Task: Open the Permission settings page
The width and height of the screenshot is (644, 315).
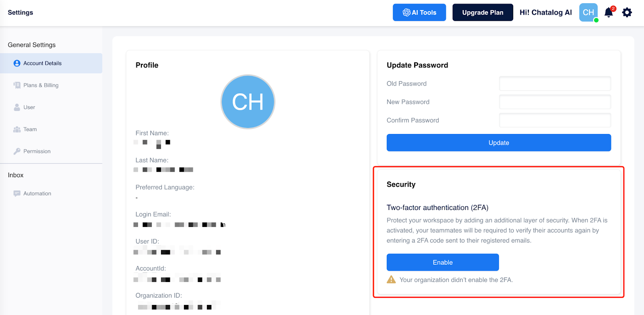Action: coord(37,151)
